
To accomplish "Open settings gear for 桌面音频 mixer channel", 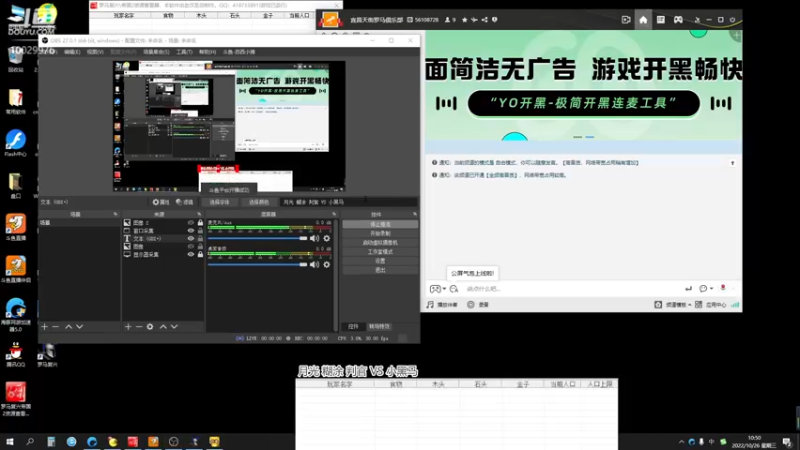I will [327, 264].
